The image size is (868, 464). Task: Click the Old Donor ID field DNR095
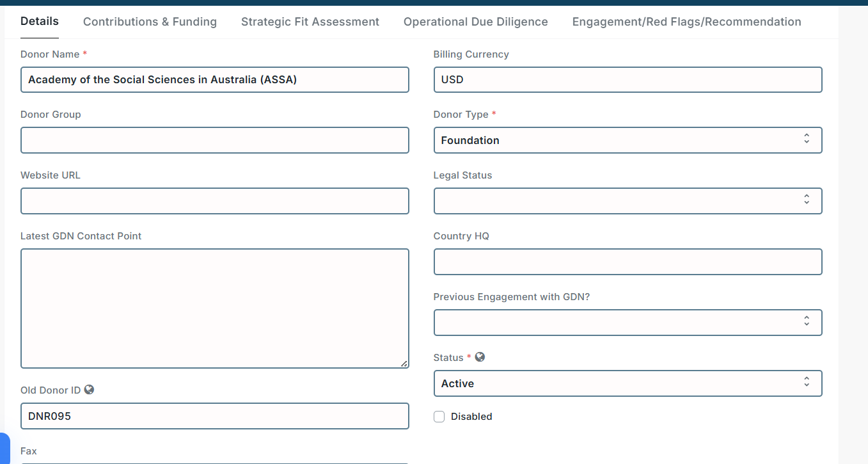pyautogui.click(x=214, y=416)
